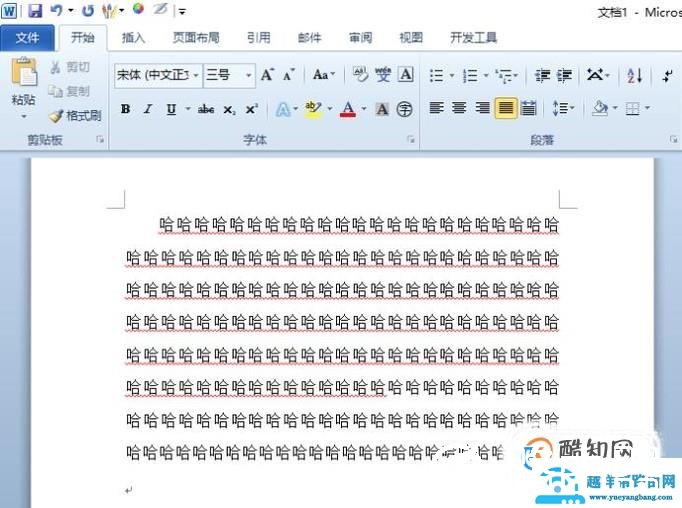
Task: Switch to Developer (开发工具) tab
Action: tap(474, 38)
